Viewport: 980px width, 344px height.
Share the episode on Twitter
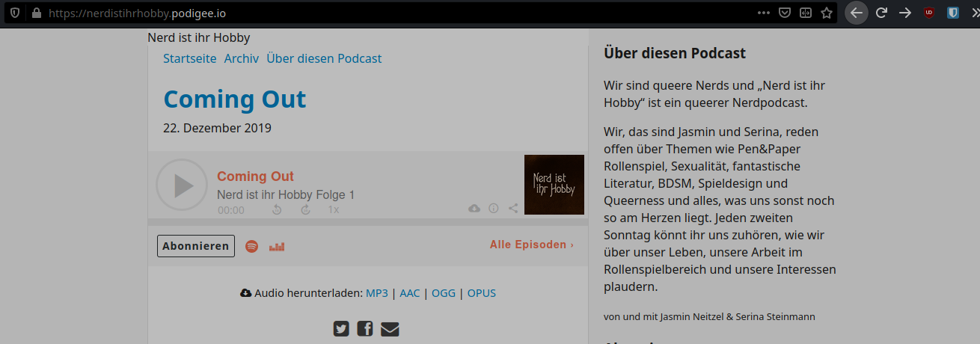[341, 328]
